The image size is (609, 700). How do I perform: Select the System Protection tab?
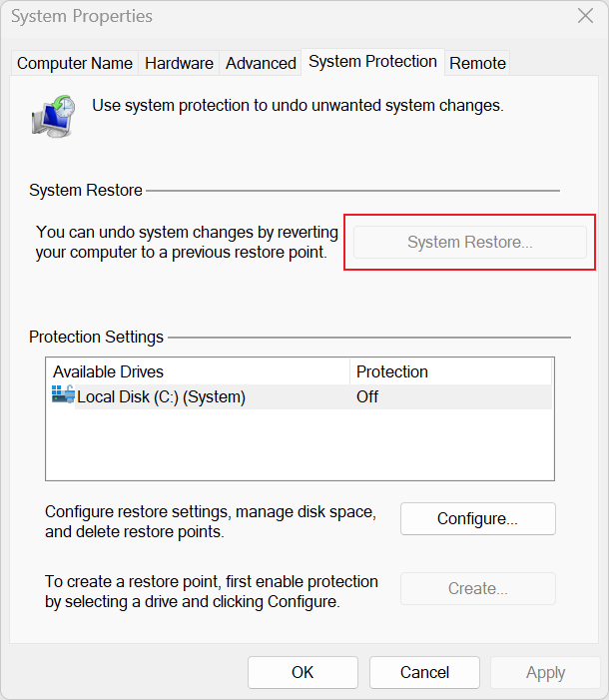(372, 62)
